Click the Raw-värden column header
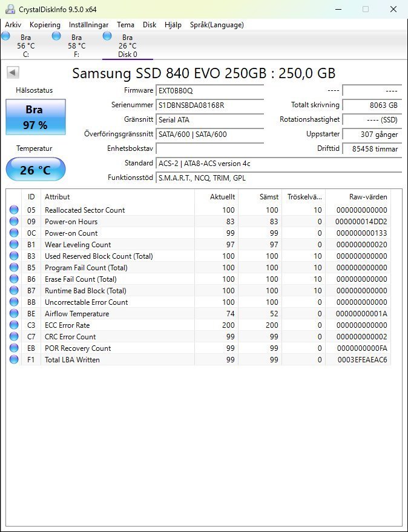408x532 pixels. click(358, 197)
